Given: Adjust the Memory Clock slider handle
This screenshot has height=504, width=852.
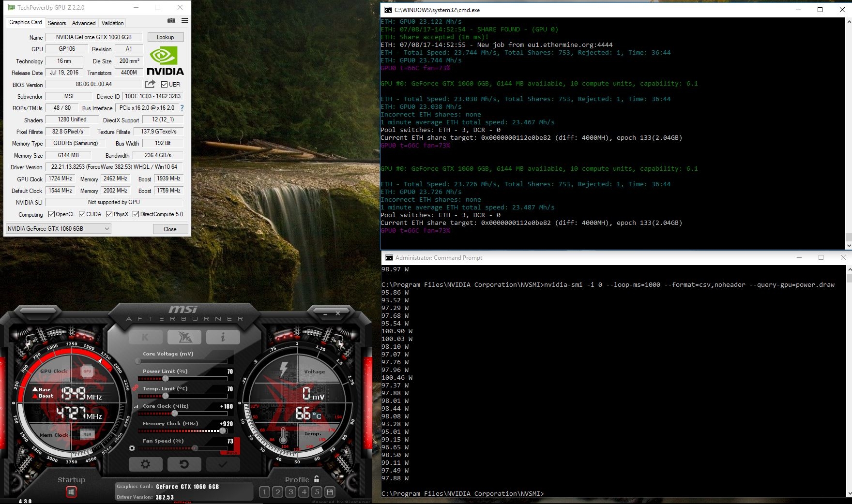Looking at the screenshot, I should (223, 430).
